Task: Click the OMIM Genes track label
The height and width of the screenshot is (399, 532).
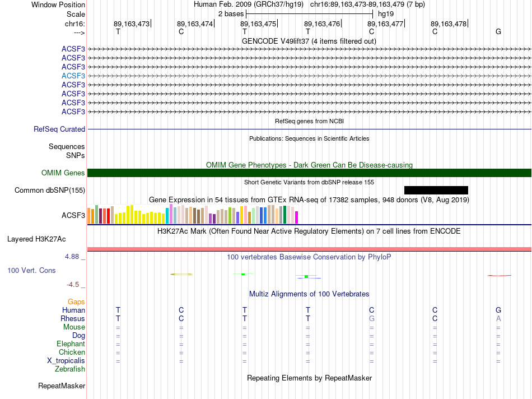Action: tap(63, 173)
